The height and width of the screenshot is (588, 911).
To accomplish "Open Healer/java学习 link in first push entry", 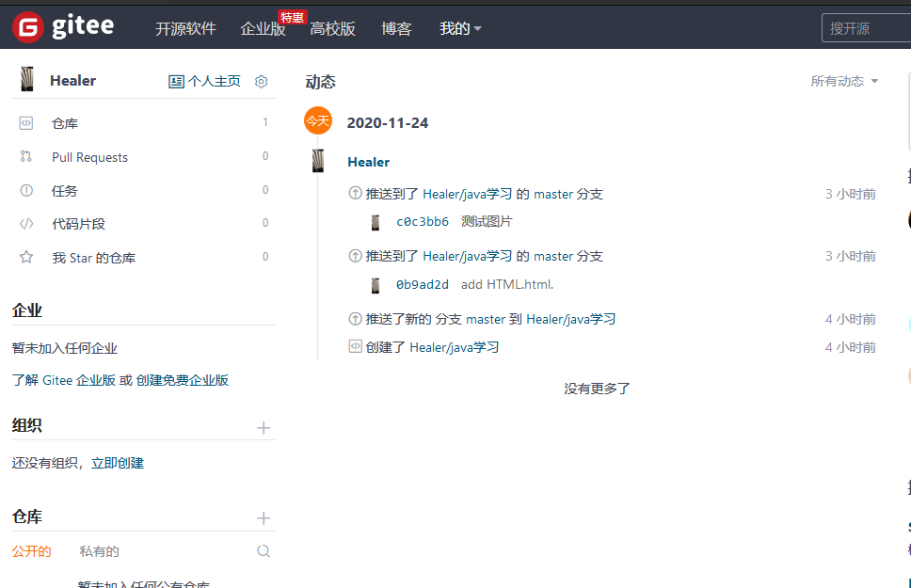I will (x=467, y=194).
